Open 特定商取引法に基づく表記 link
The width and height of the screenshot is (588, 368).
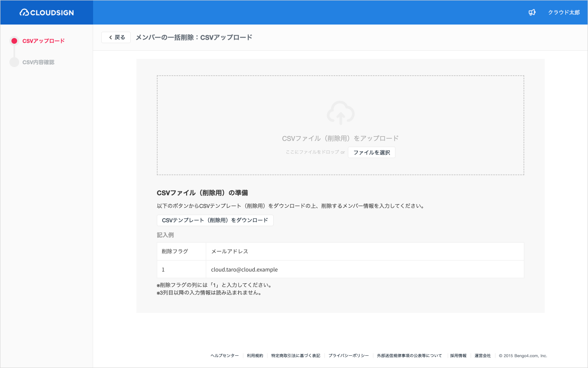[x=296, y=356]
